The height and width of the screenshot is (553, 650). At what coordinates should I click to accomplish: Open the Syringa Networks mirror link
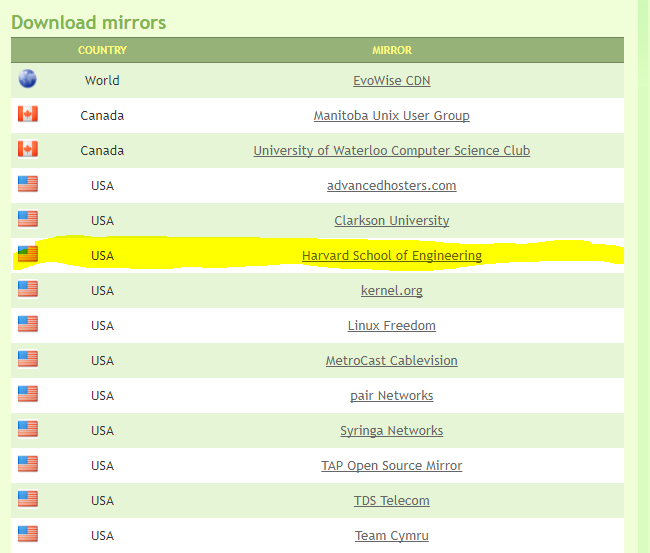[391, 431]
